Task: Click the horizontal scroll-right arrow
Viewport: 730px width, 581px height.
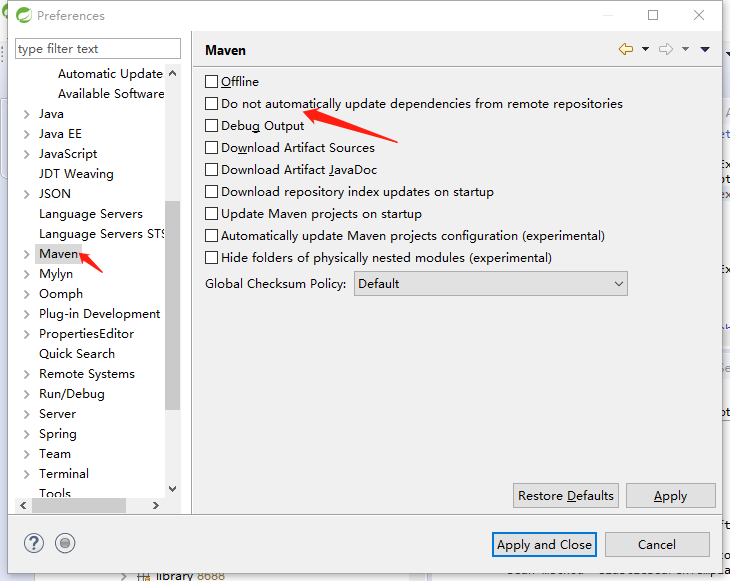Action: [156, 505]
